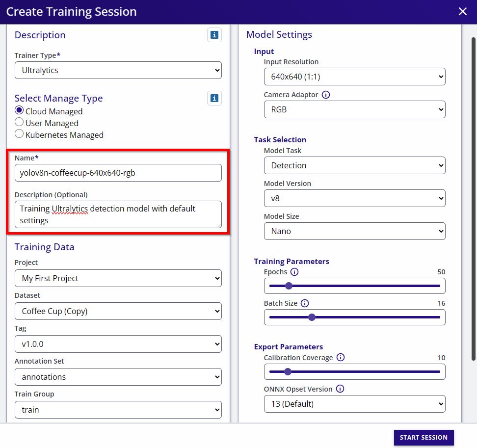The width and height of the screenshot is (477, 448).
Task: Expand the Model Task Detection dropdown
Action: [354, 165]
